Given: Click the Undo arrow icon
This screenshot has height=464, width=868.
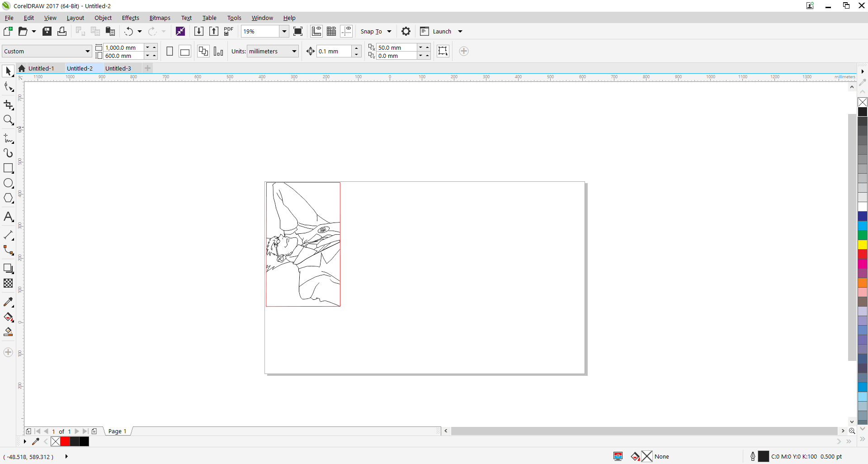Looking at the screenshot, I should 129,31.
